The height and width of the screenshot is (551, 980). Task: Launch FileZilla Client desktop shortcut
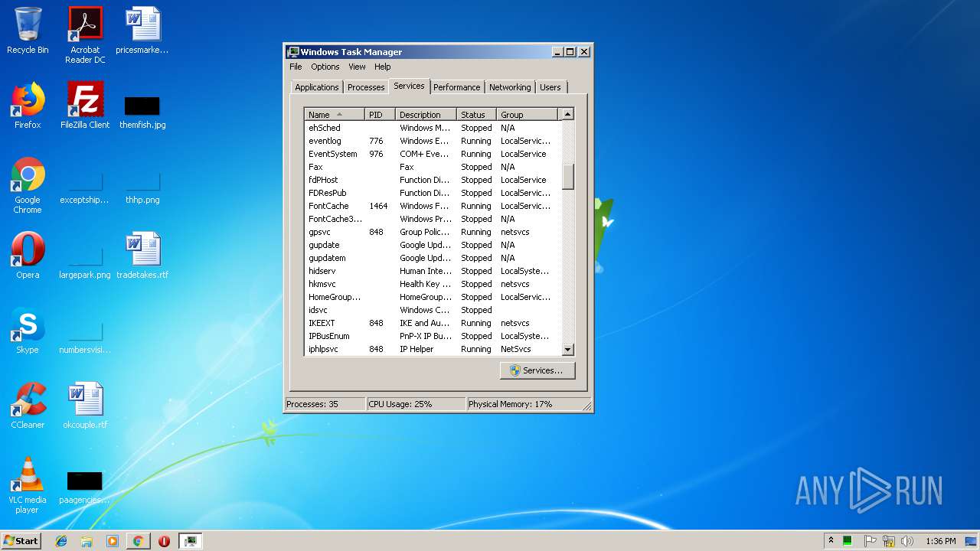(85, 106)
